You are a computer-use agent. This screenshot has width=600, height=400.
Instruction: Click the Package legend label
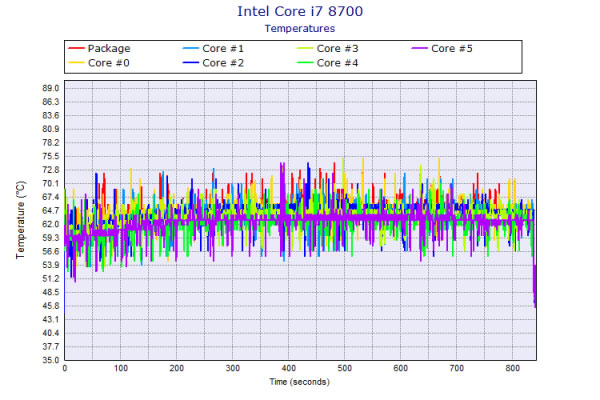click(x=109, y=49)
